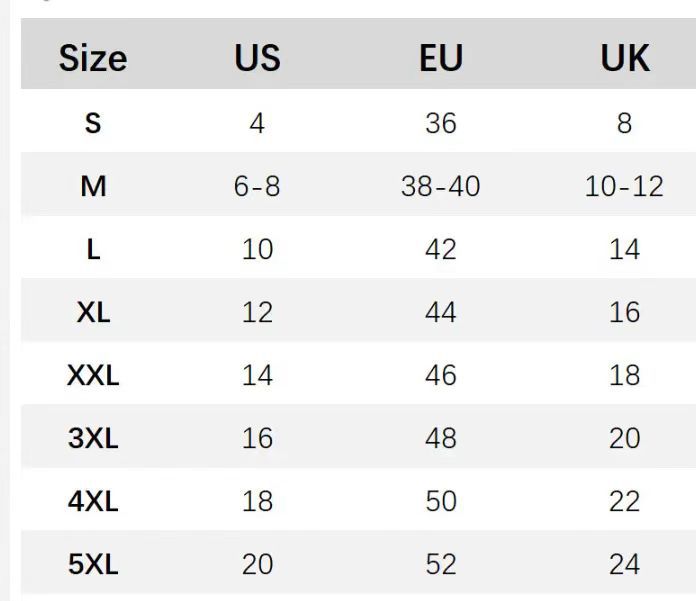
Task: Click the UK 10-12 cell for size M
Action: (x=624, y=186)
